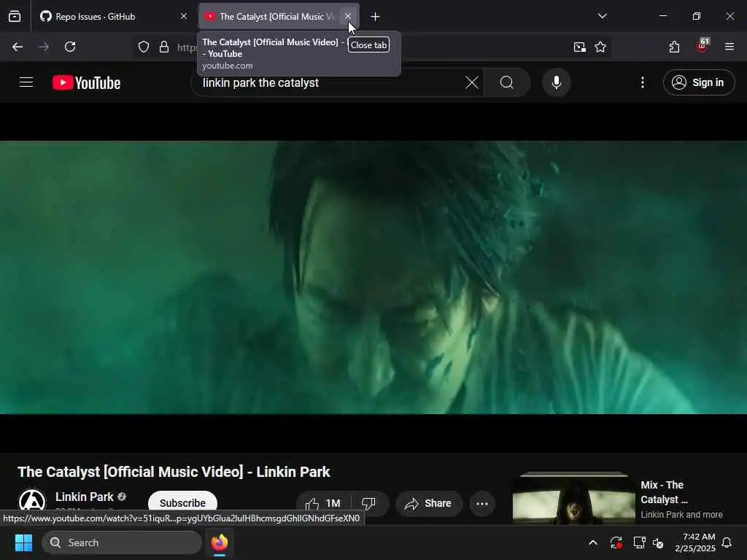Submit search with magnifier button
The width and height of the screenshot is (747, 560).
507,82
